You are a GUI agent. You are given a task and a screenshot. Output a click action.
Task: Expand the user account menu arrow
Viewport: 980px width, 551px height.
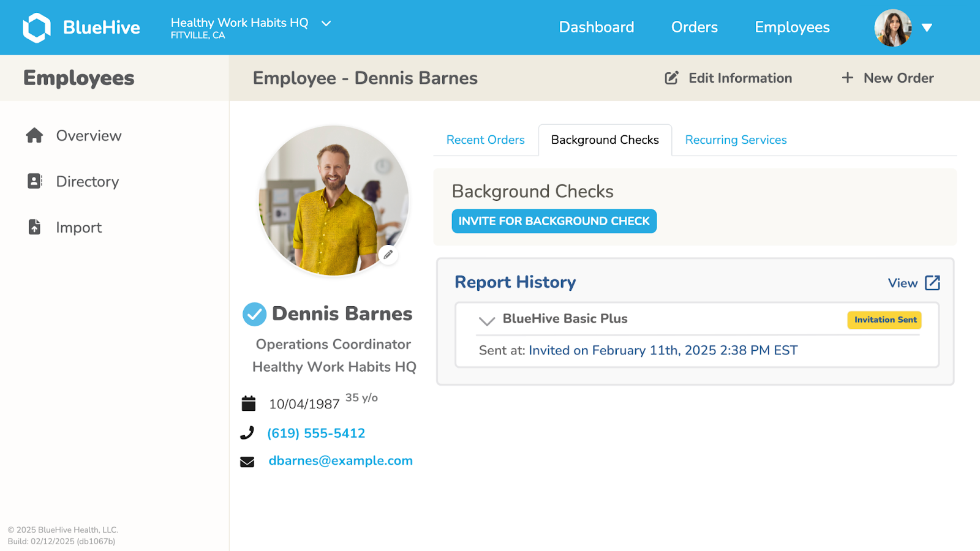click(927, 28)
